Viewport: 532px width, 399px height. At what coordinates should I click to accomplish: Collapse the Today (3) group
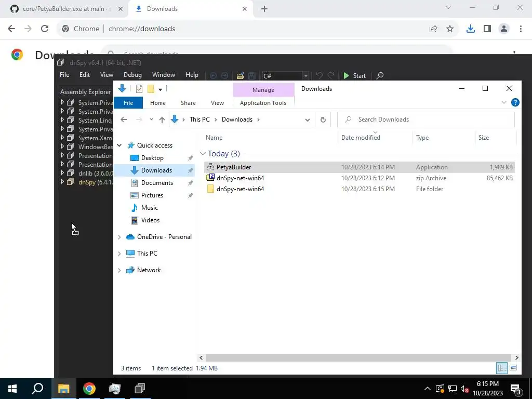click(x=203, y=154)
